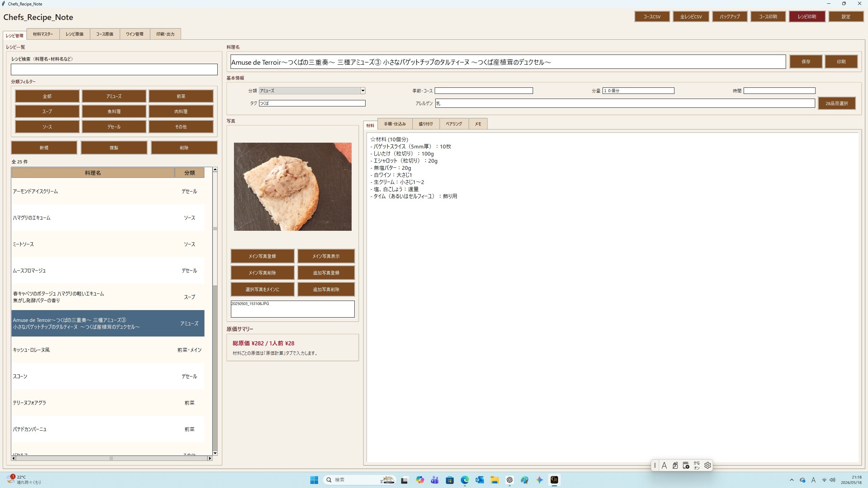This screenshot has width=868, height=488.
Task: Click the 保存 save button
Action: tap(806, 62)
